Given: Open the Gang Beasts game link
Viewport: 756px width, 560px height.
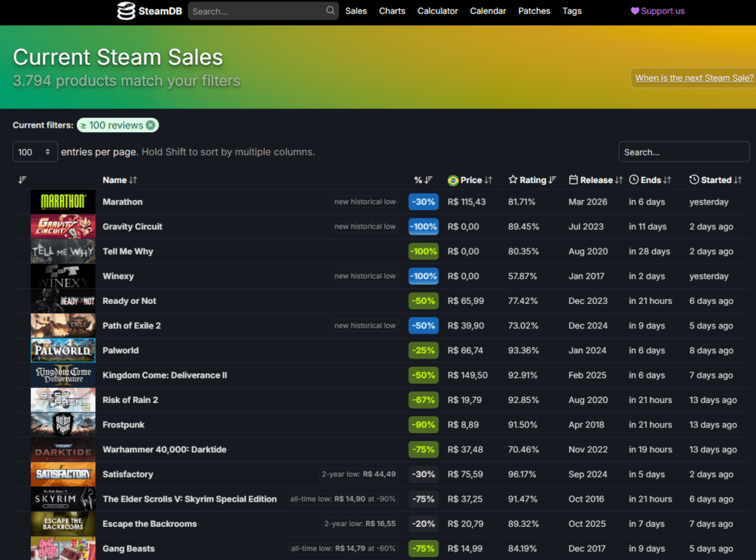Looking at the screenshot, I should (128, 548).
